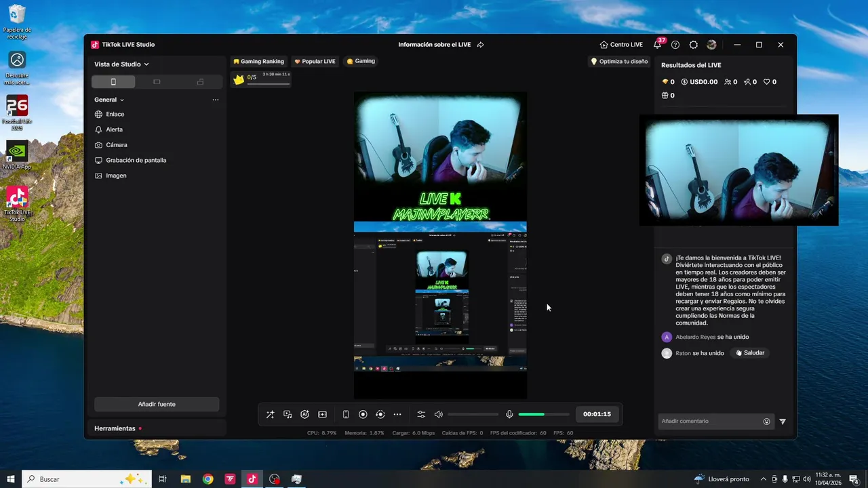The image size is (868, 488).
Task: Open the chat filter funnel icon
Action: [783, 422]
